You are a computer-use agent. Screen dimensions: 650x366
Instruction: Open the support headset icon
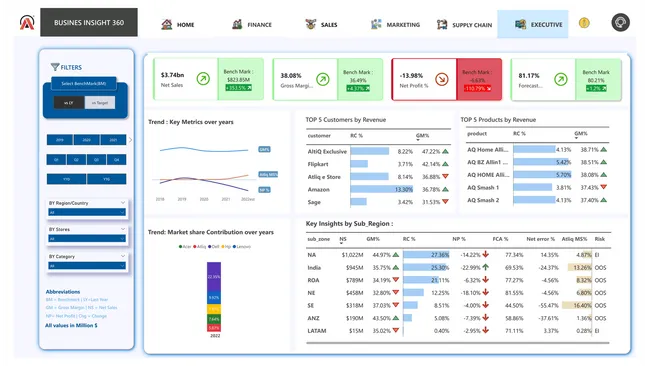[620, 22]
